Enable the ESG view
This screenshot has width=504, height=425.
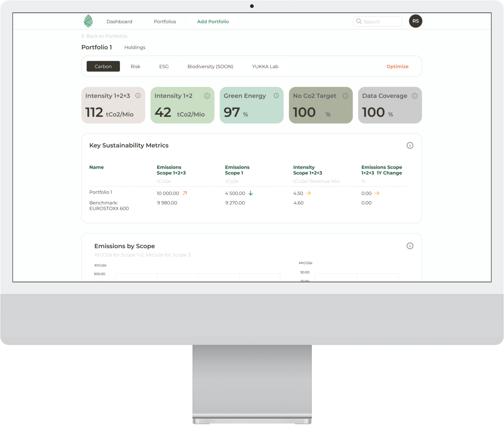[164, 66]
